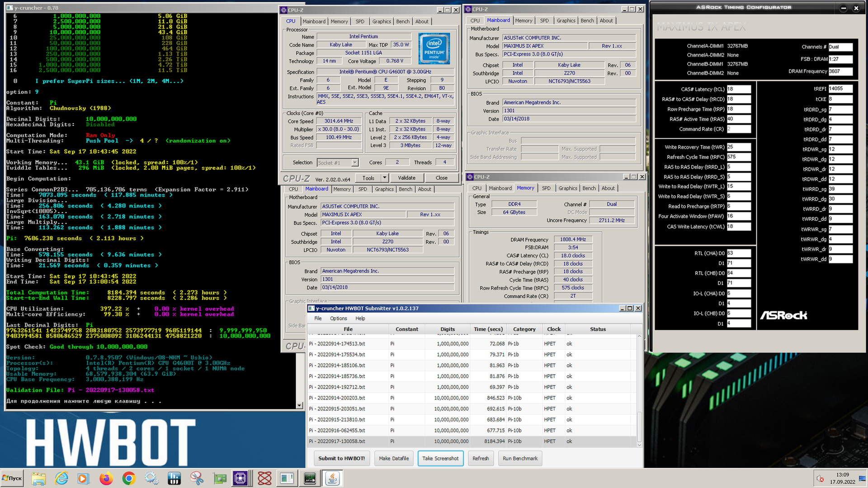The height and width of the screenshot is (488, 868).
Task: Open the Bench tab in first CPU-Z window
Action: pos(402,21)
